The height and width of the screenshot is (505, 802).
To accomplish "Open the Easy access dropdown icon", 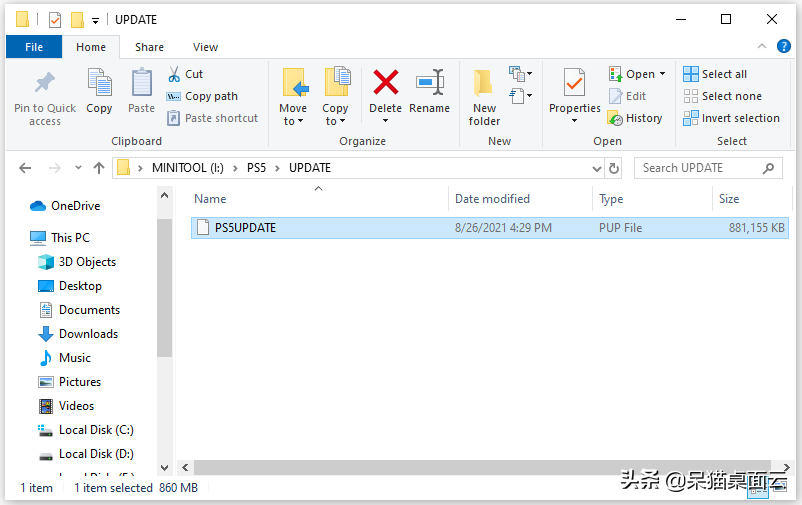I will point(520,96).
